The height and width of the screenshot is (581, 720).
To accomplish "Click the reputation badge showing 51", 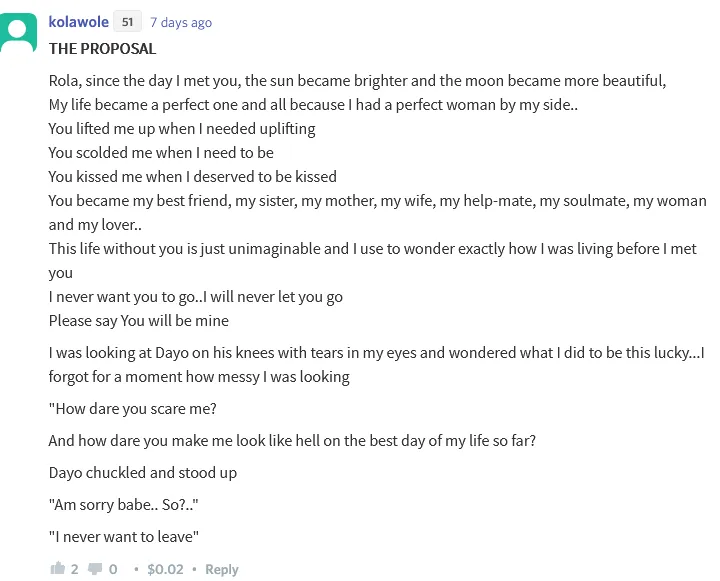I will pos(127,22).
